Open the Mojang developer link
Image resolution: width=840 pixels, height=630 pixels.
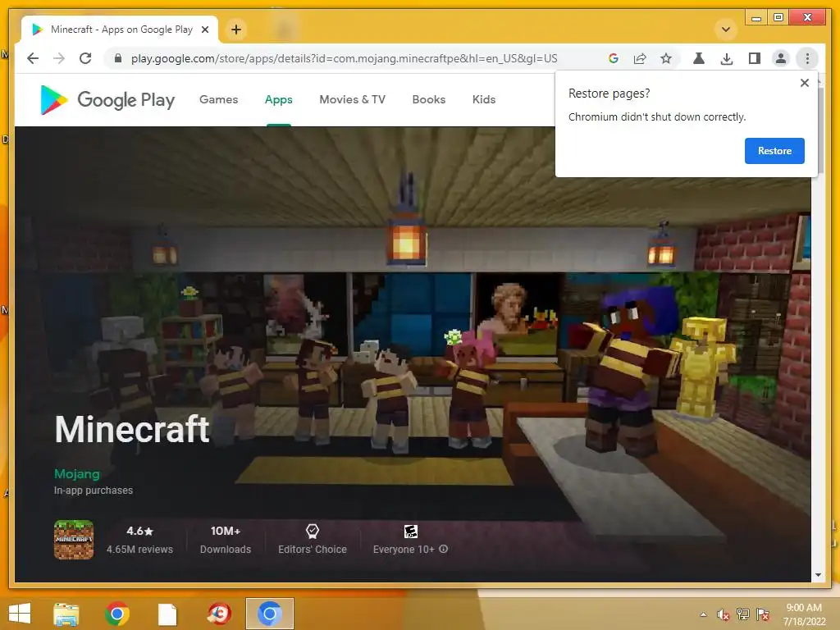tap(76, 474)
